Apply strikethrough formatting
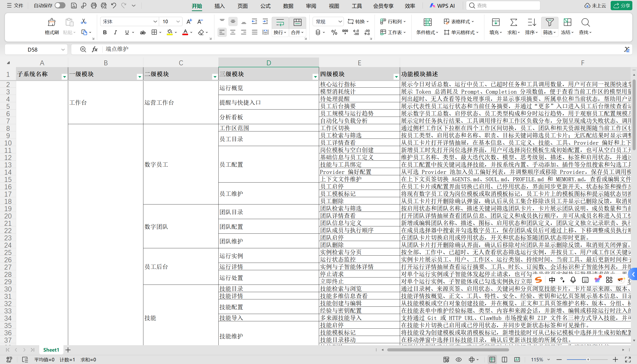This screenshot has width=637, height=364. coord(143,32)
